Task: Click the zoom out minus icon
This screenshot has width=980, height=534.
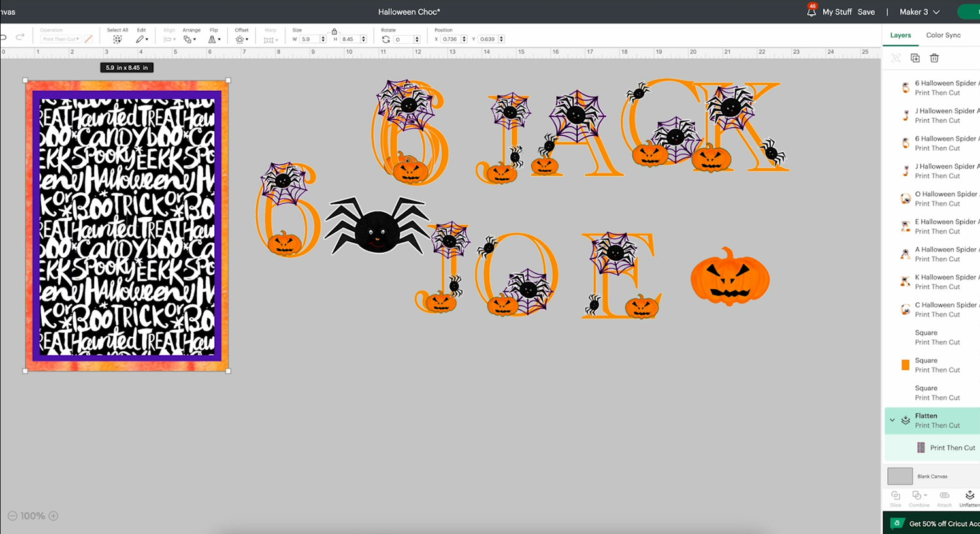Action: pos(12,516)
